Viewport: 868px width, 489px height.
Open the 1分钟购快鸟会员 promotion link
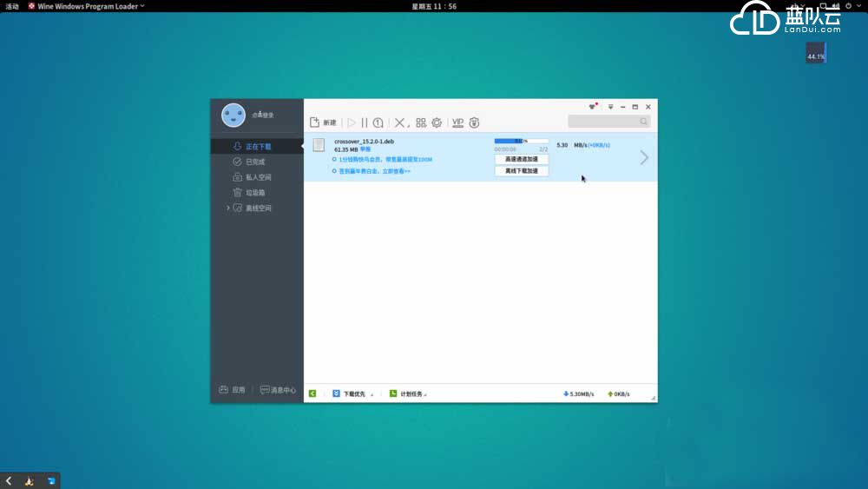pos(385,160)
